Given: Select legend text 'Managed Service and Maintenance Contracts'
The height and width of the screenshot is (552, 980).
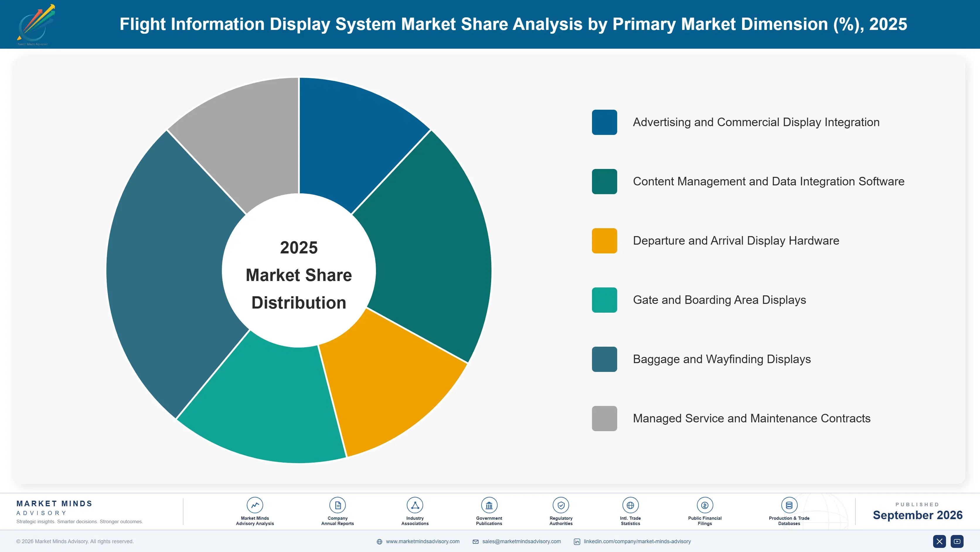Looking at the screenshot, I should tap(752, 418).
